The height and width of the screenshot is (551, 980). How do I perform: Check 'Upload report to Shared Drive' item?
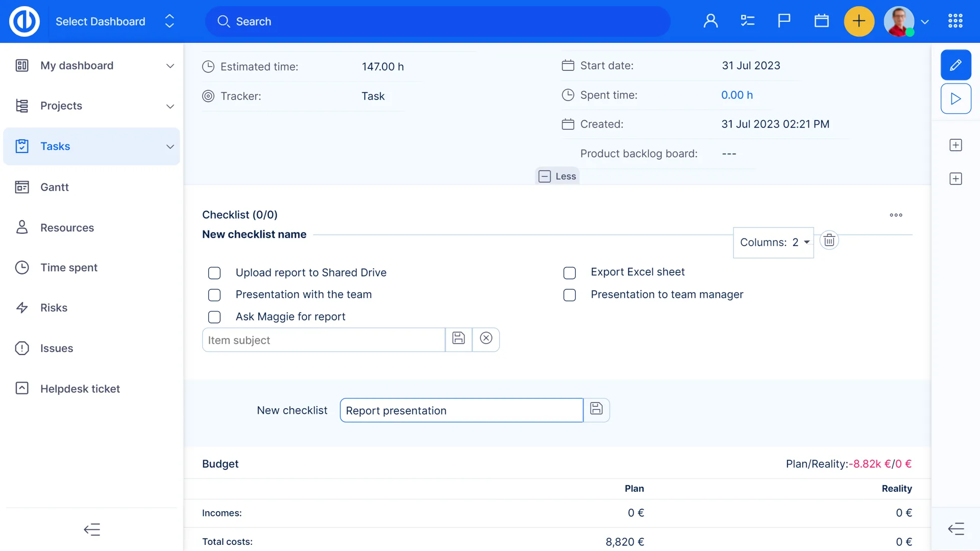click(x=214, y=273)
